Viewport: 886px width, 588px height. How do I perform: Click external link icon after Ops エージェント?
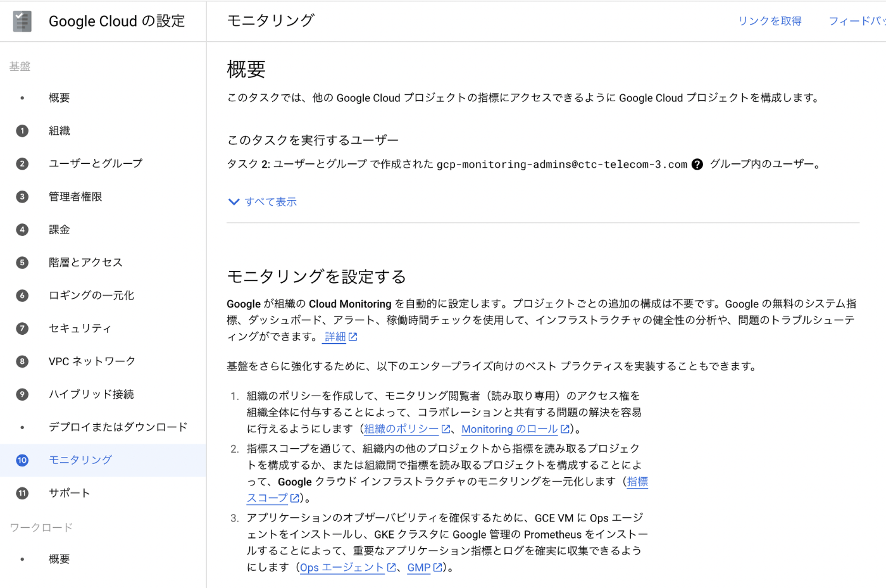tap(391, 568)
